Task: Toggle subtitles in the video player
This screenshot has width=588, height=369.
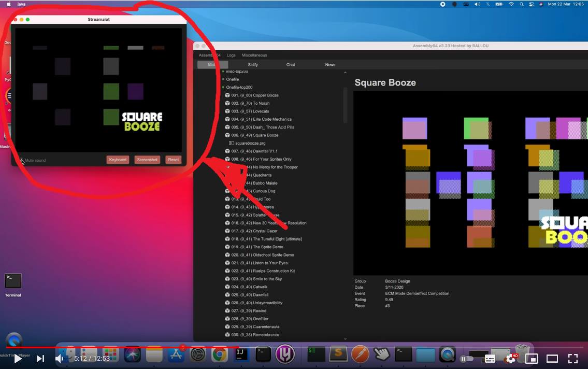Action: tap(490, 359)
